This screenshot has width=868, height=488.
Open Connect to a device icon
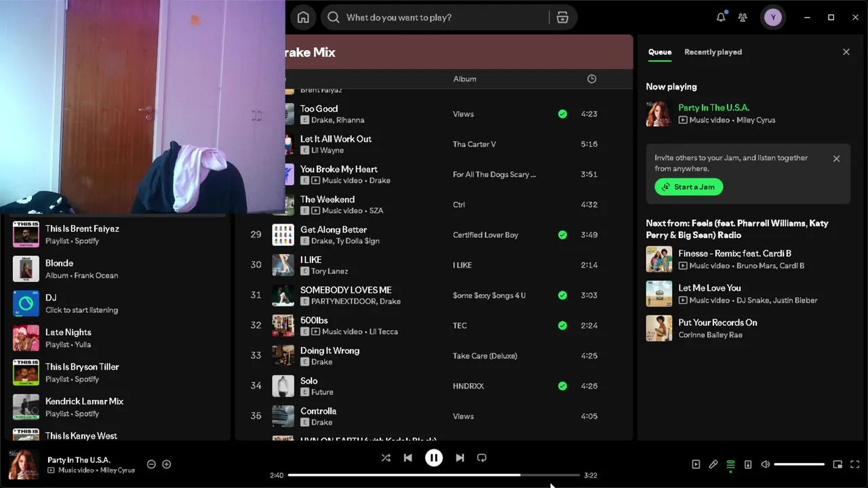tap(748, 464)
